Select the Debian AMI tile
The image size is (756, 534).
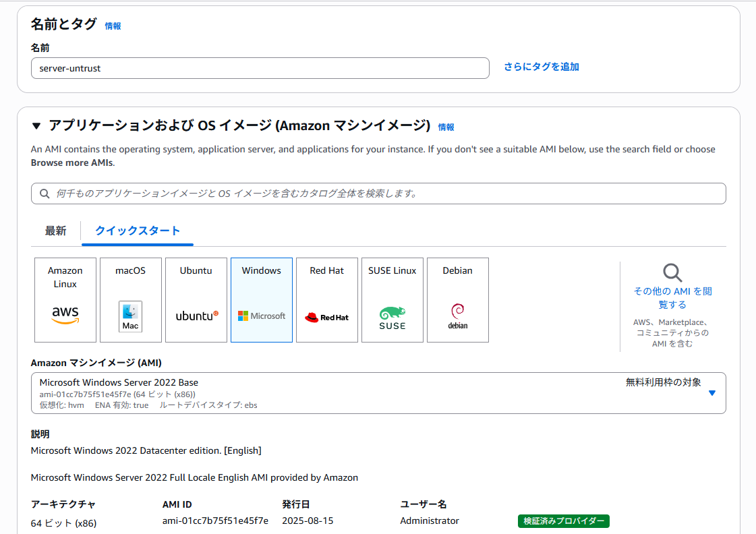pyautogui.click(x=457, y=300)
